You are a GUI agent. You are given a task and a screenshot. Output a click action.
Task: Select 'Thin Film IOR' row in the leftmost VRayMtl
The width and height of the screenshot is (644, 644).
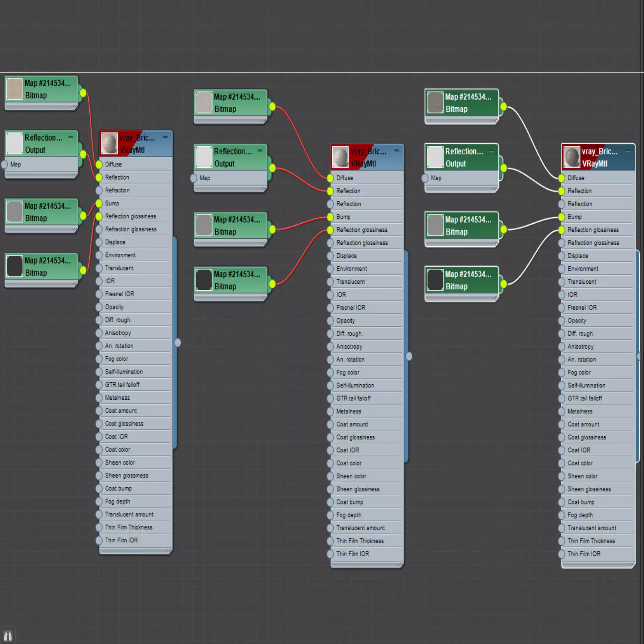tap(136, 540)
